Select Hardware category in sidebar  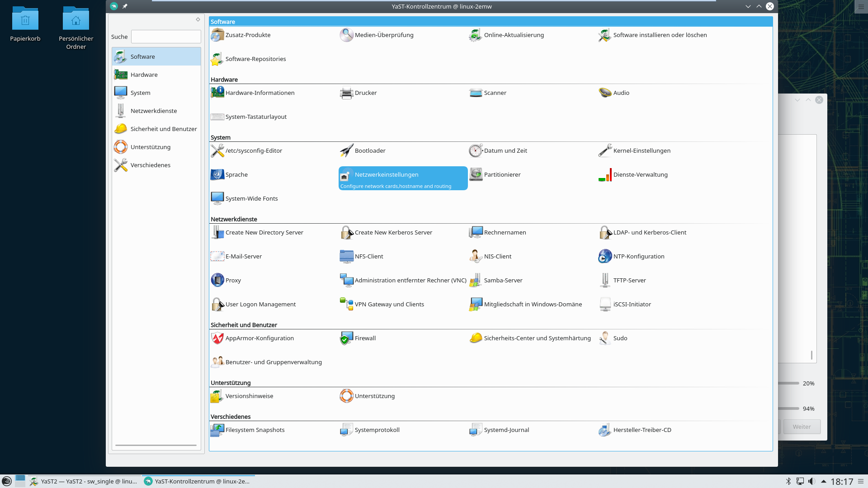144,75
